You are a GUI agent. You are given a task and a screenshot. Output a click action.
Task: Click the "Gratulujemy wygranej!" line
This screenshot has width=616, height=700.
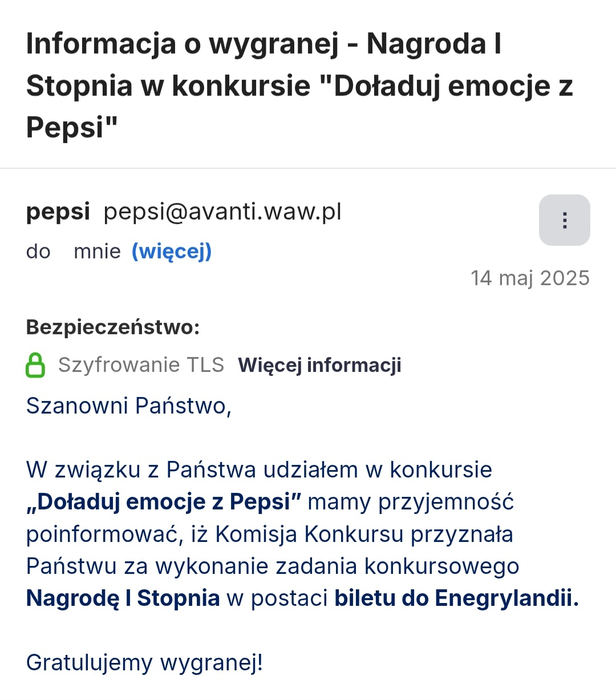pos(145,663)
